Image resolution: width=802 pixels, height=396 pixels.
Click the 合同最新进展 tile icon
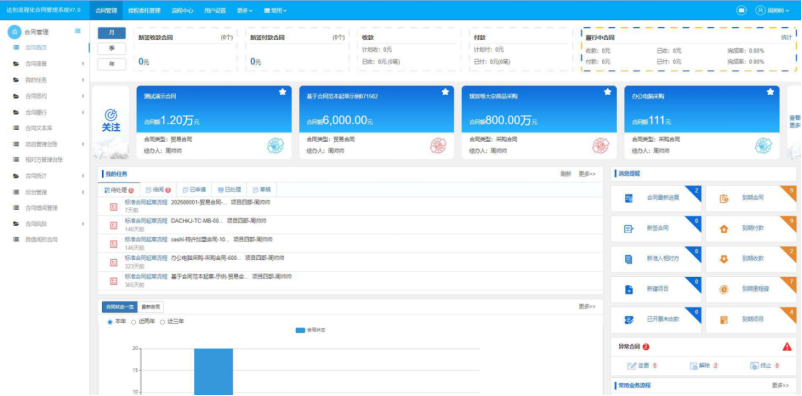pos(629,199)
